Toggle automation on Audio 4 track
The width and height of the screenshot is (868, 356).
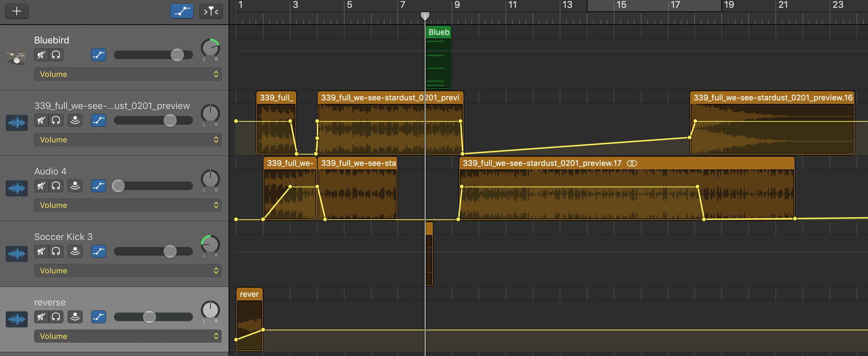(x=99, y=186)
